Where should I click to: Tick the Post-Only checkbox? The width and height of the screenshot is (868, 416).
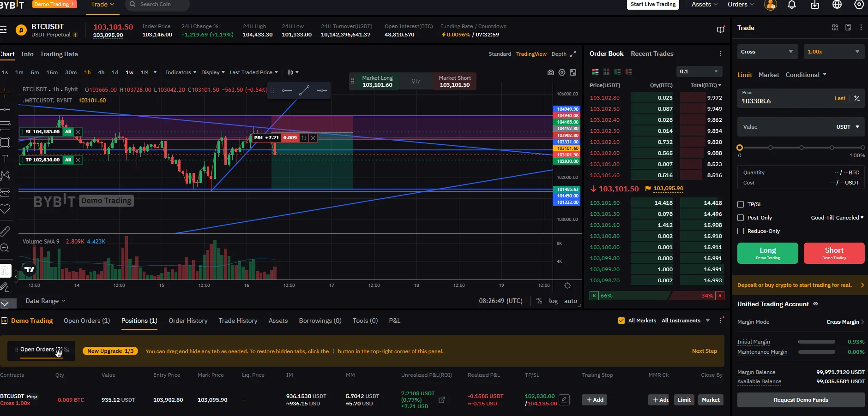click(741, 218)
